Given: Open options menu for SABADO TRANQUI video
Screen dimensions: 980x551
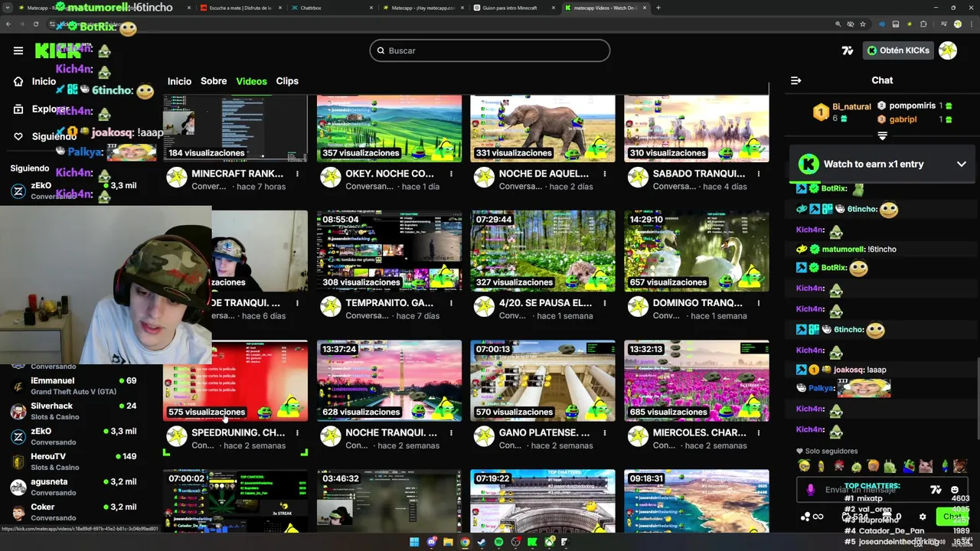Looking at the screenshot, I should pos(759,174).
